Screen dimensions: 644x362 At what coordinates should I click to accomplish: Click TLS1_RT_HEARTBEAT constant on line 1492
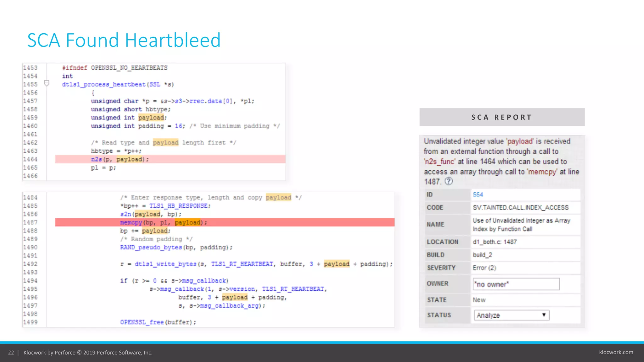pyautogui.click(x=242, y=264)
